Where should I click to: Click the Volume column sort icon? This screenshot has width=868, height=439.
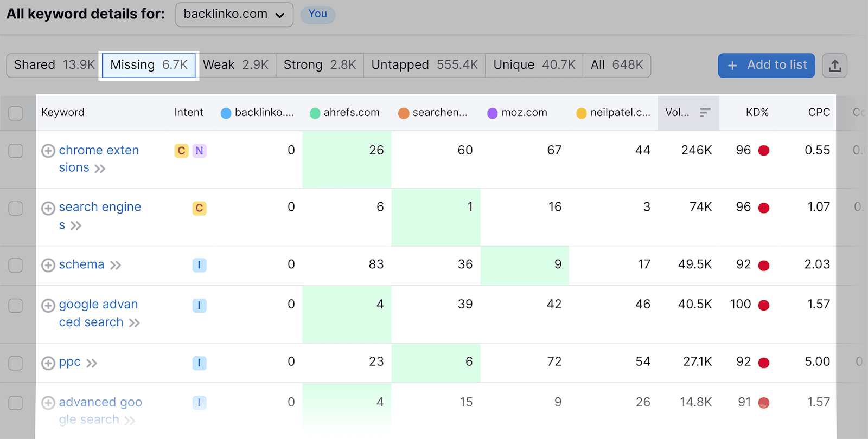coord(705,113)
